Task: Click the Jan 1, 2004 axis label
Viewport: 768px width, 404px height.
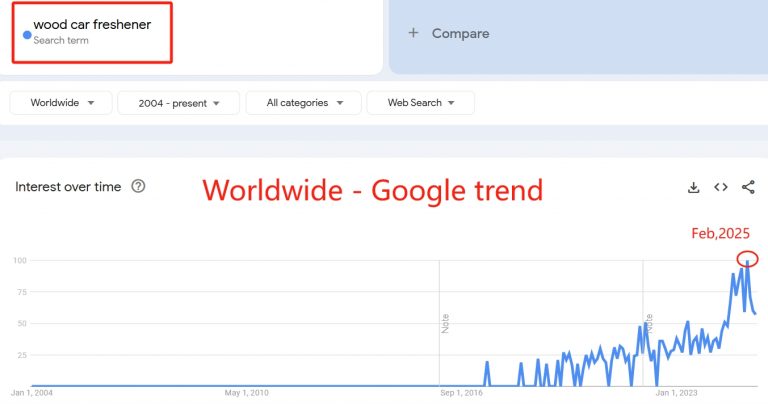Action: coord(32,393)
